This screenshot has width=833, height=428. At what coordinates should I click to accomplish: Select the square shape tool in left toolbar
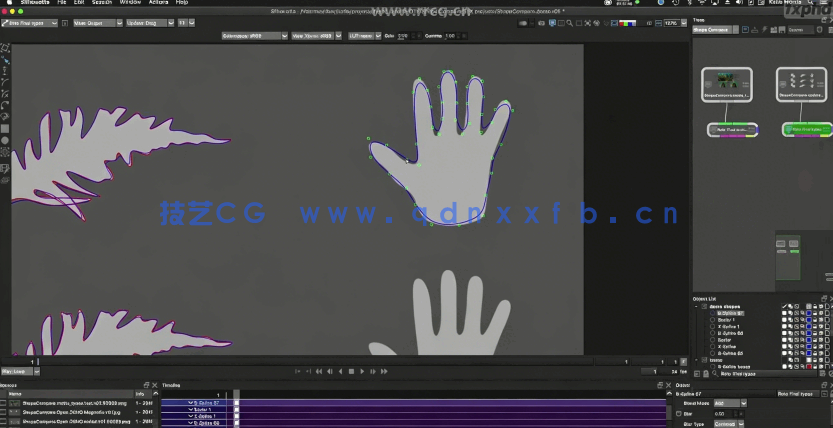[5, 128]
